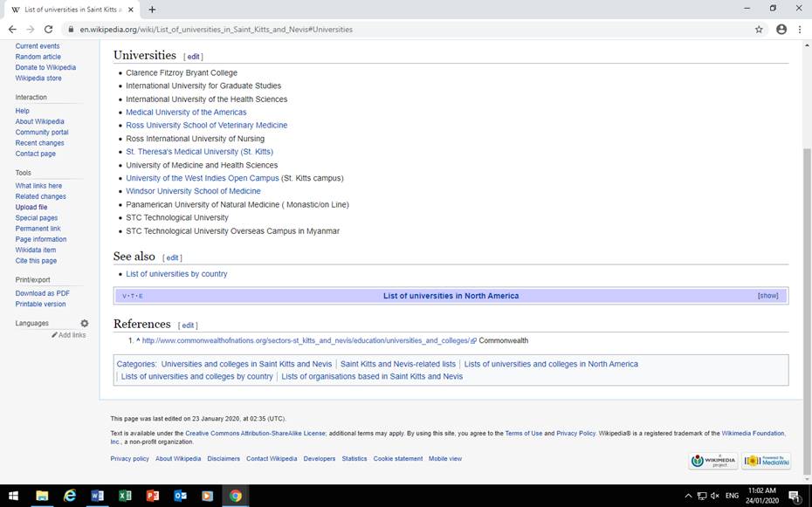
Task: Close the List of universities tab
Action: [130, 10]
